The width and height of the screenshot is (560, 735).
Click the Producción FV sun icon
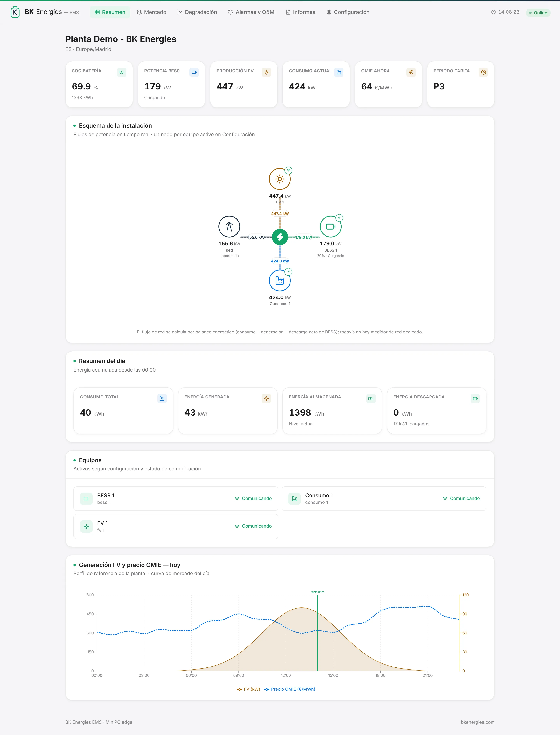[266, 72]
